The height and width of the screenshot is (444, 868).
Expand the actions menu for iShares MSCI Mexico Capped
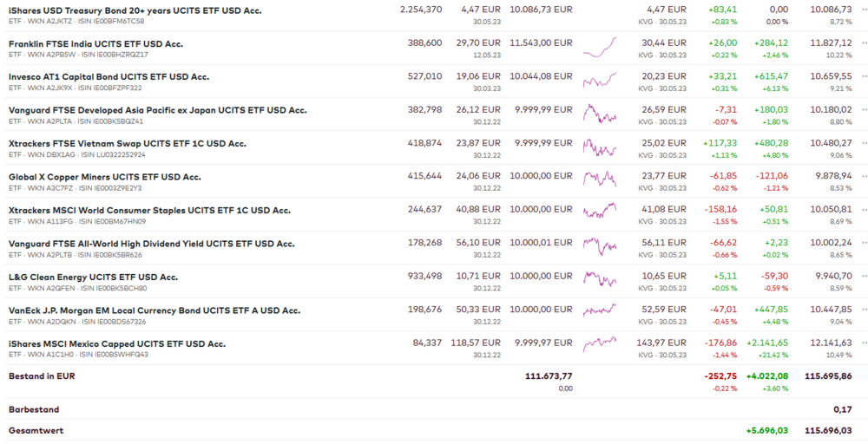click(864, 343)
